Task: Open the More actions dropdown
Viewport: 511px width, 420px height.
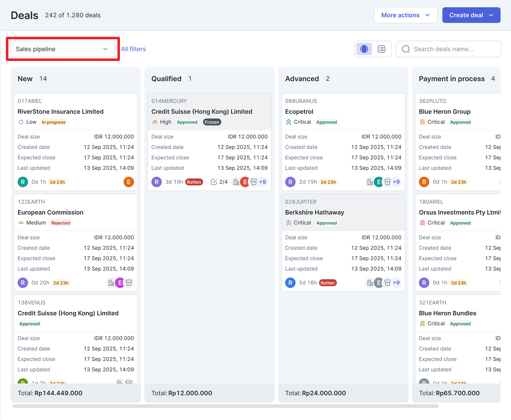Action: click(x=405, y=15)
